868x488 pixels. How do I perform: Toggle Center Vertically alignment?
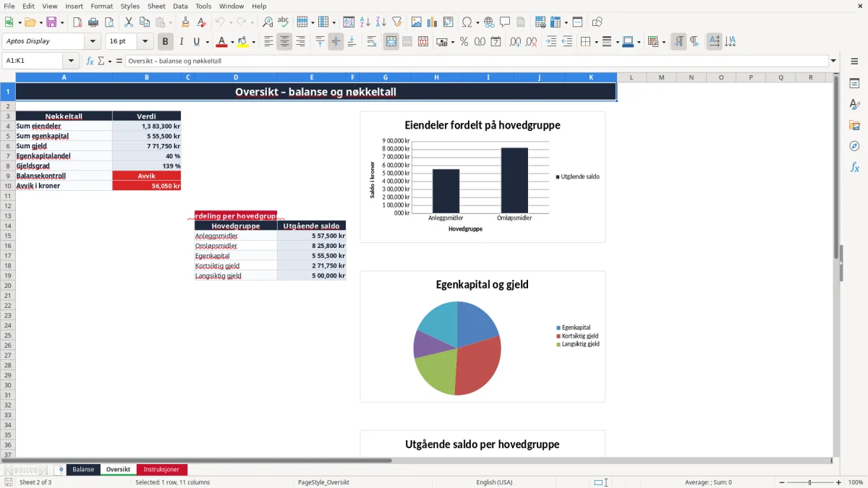pyautogui.click(x=336, y=42)
